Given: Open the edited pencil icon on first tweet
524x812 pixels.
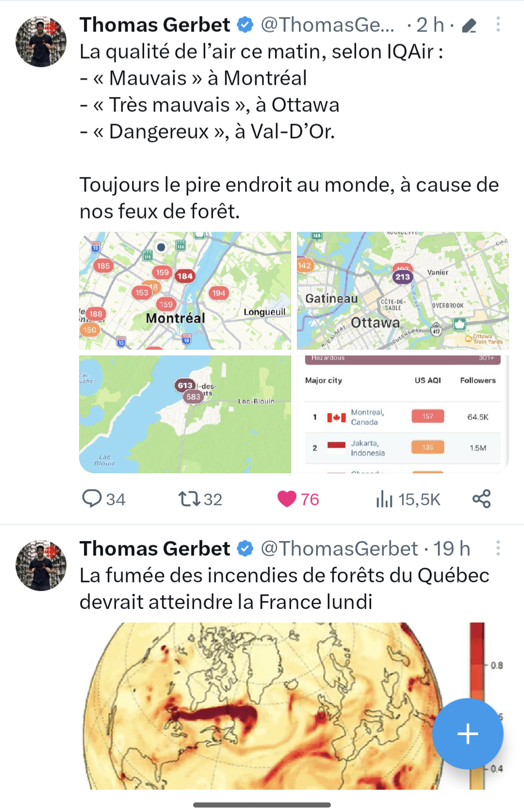Looking at the screenshot, I should pyautogui.click(x=469, y=26).
